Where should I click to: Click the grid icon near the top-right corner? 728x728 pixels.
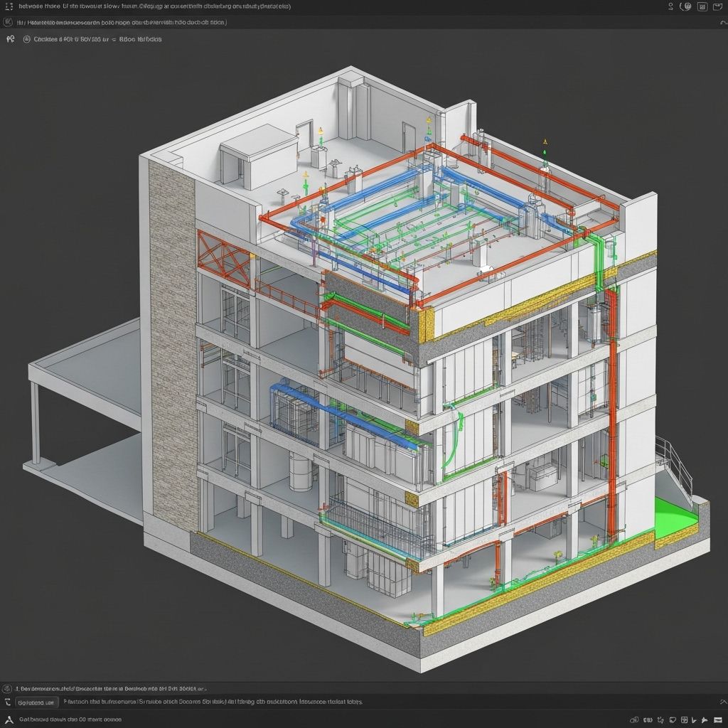point(702,6)
